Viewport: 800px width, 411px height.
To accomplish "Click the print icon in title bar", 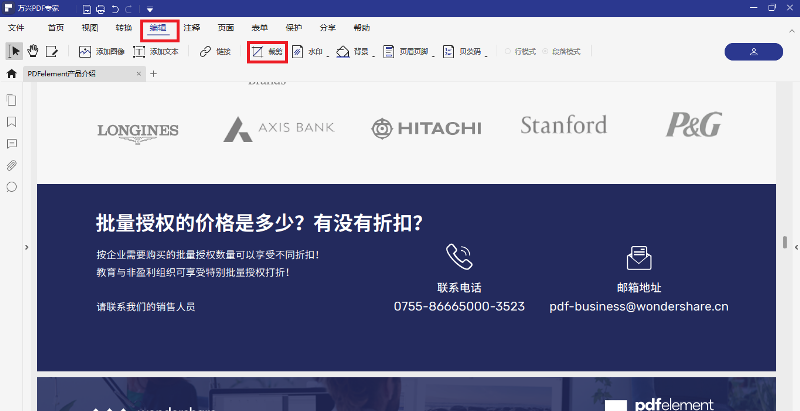I will point(101,9).
